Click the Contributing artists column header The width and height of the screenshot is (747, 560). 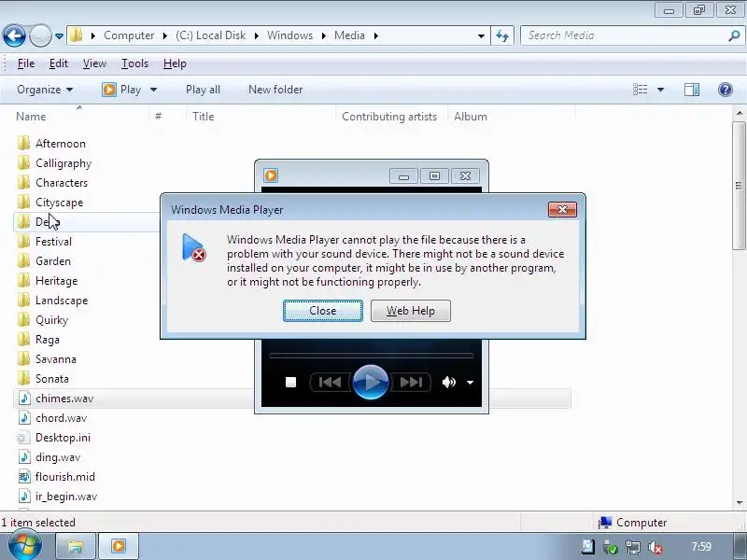click(x=389, y=117)
